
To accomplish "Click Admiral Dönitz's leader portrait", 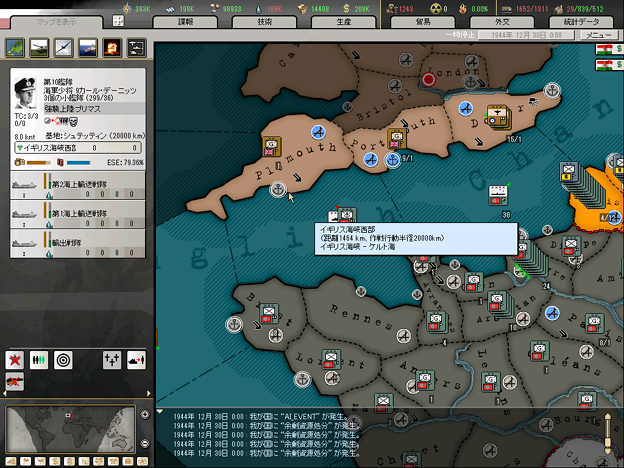I will point(25,93).
